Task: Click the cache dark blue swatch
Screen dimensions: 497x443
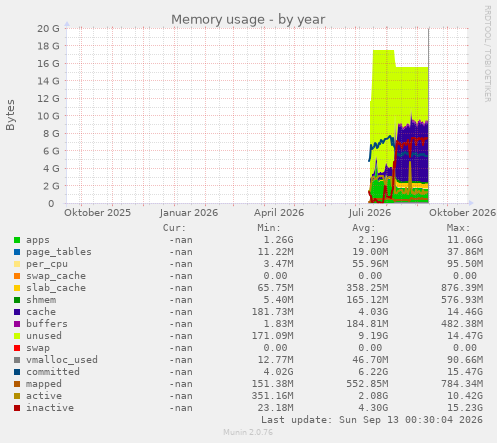Action: point(17,312)
